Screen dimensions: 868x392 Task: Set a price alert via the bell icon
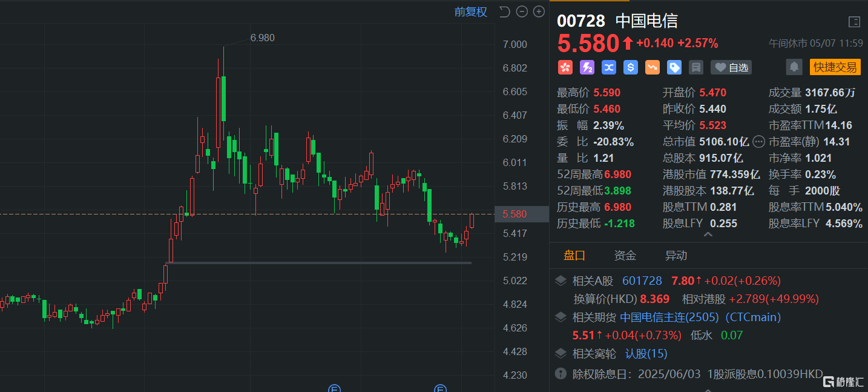[794, 67]
